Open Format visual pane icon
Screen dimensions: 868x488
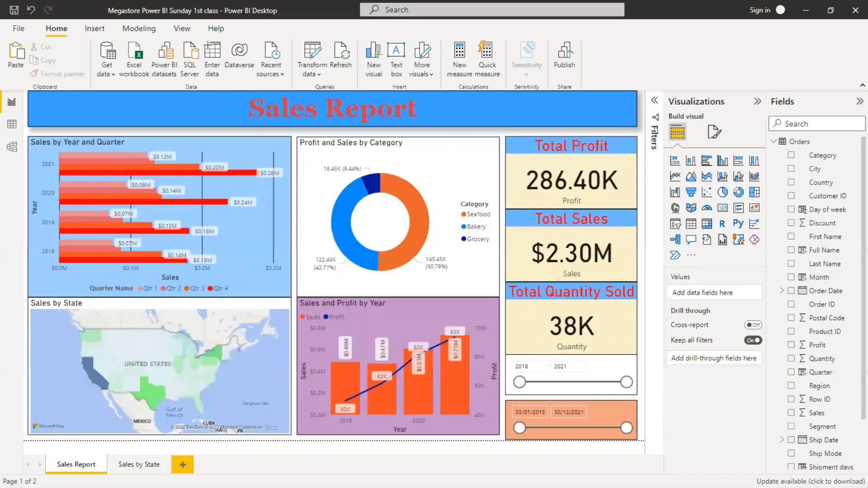click(714, 132)
